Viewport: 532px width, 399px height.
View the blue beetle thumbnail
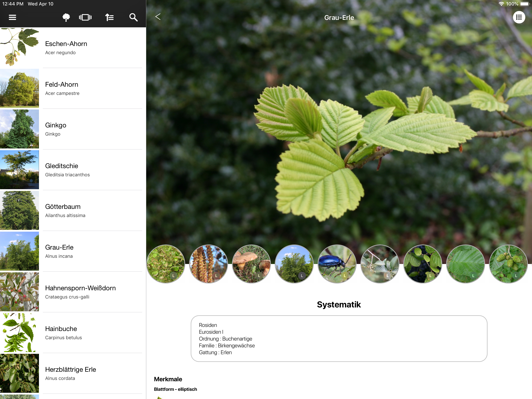337,264
